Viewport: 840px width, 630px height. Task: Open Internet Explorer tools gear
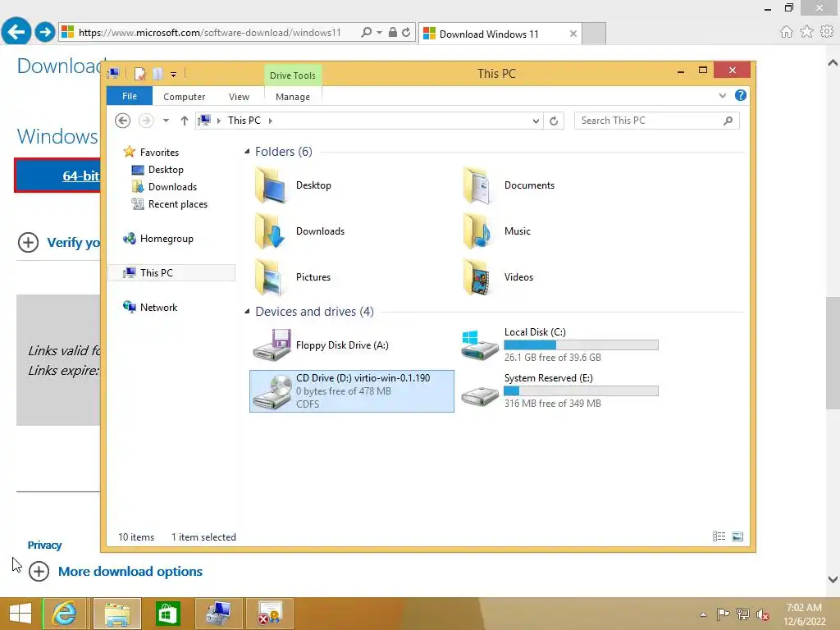pos(827,32)
